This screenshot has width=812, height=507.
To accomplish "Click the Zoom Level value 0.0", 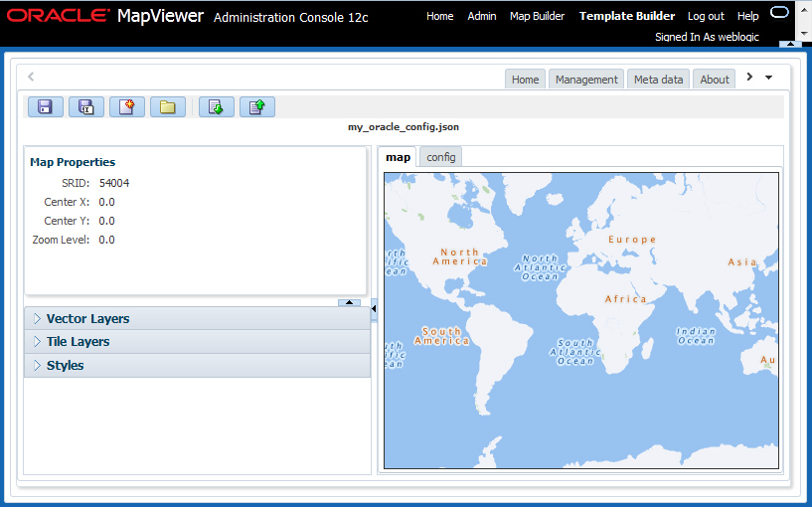I will (106, 240).
